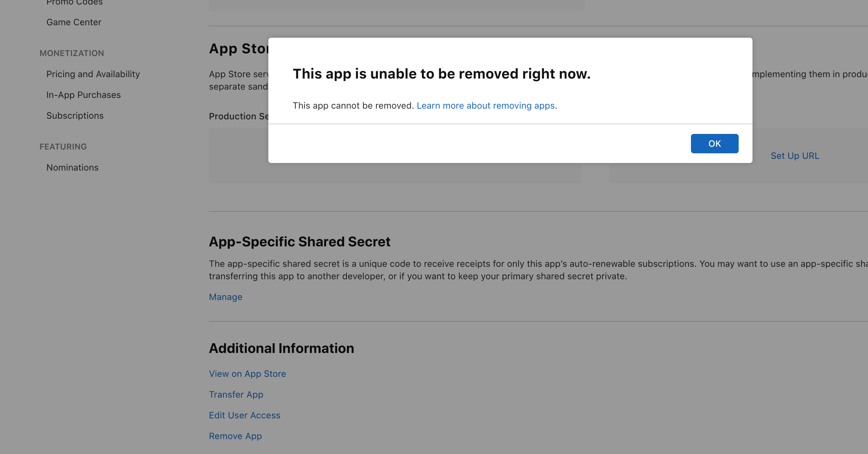Click the Featuring sidebar heading
This screenshot has width=868, height=454.
click(63, 147)
